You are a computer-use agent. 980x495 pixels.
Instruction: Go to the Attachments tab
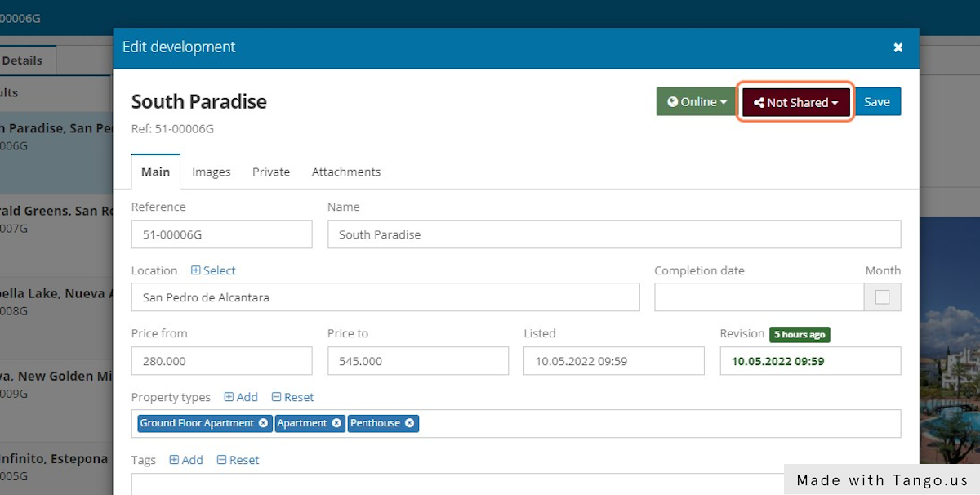pos(346,172)
